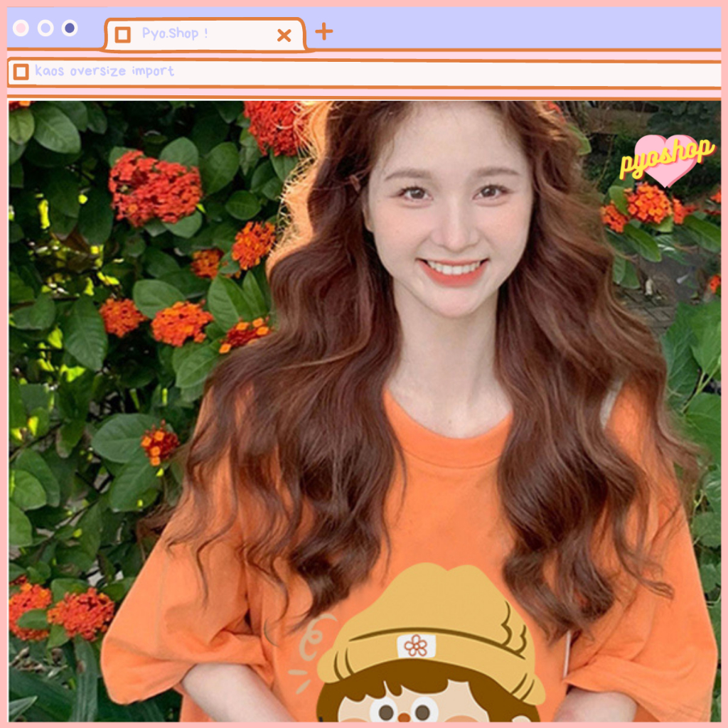Open a new tab with the plus icon

(x=323, y=31)
